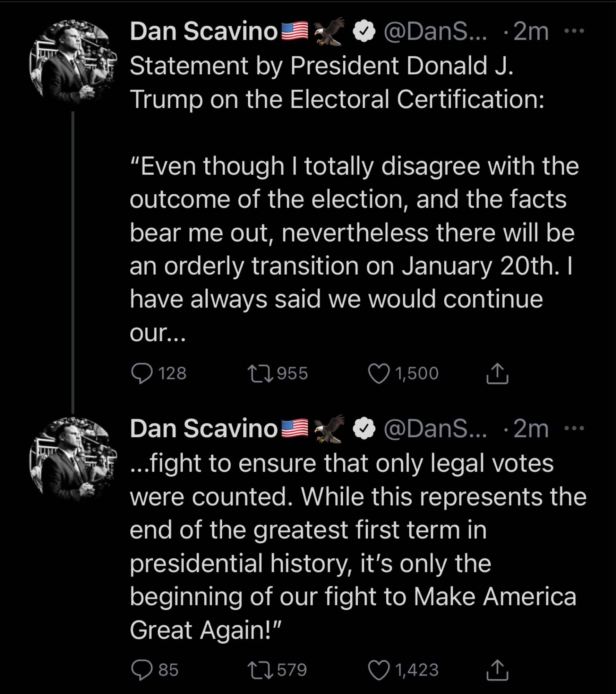The width and height of the screenshot is (616, 694).
Task: Open the second tweet beginning '...fight to ensure'
Action: (358, 547)
